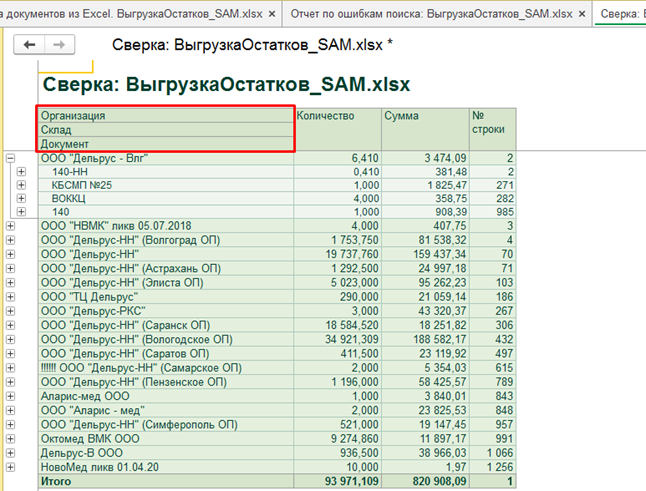The image size is (646, 491).
Task: Select row number cell 1 066
Action: click(x=493, y=453)
